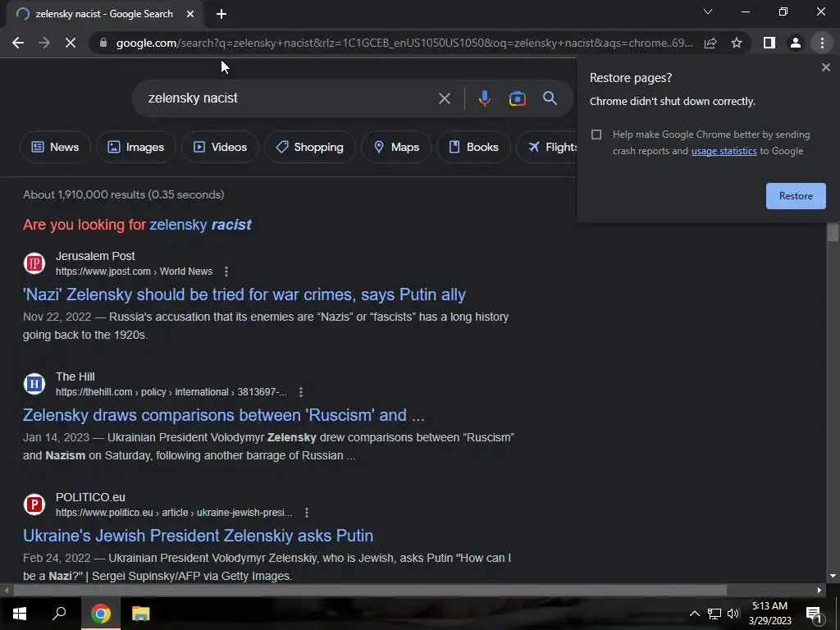Click the scroll down arrow

(833, 576)
